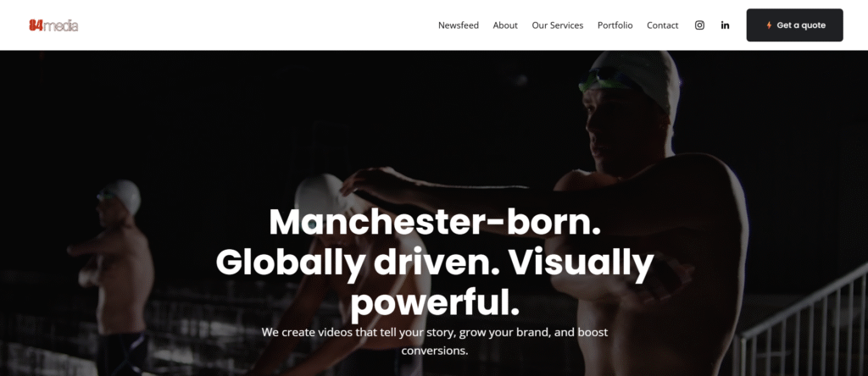View the Portfolio page
This screenshot has height=376, width=868.
[615, 25]
